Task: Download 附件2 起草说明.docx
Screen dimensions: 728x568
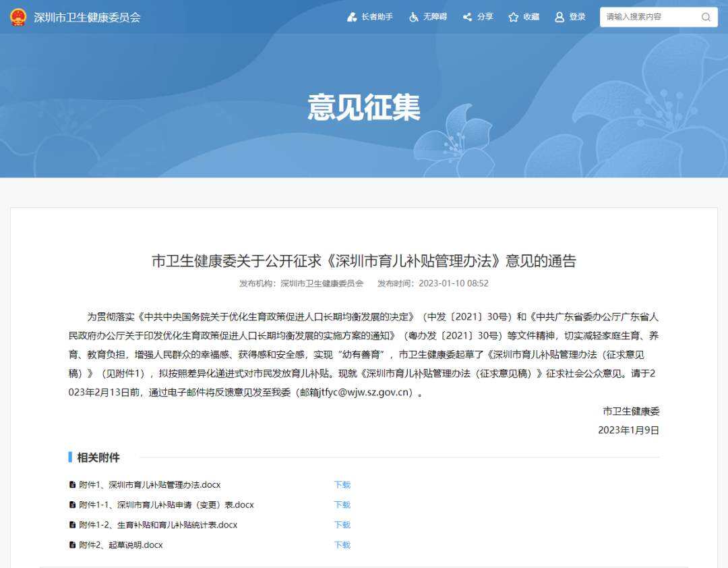Action: pos(342,545)
